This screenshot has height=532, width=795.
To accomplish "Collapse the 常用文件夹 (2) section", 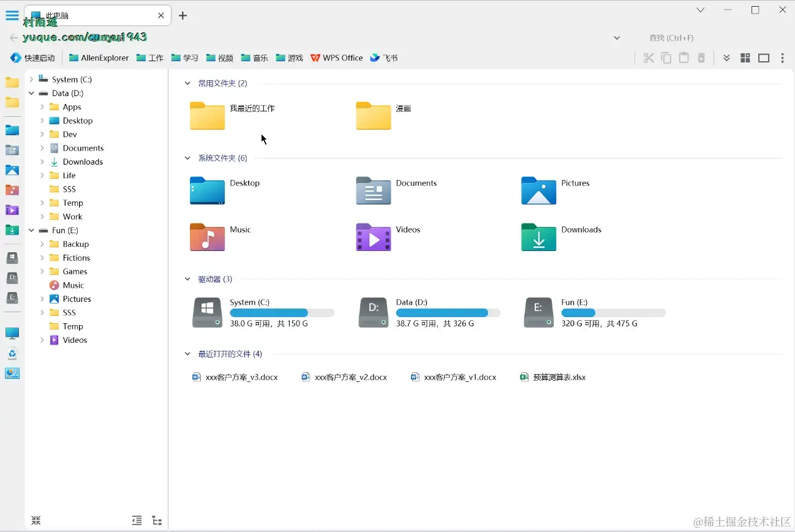I will tap(188, 83).
